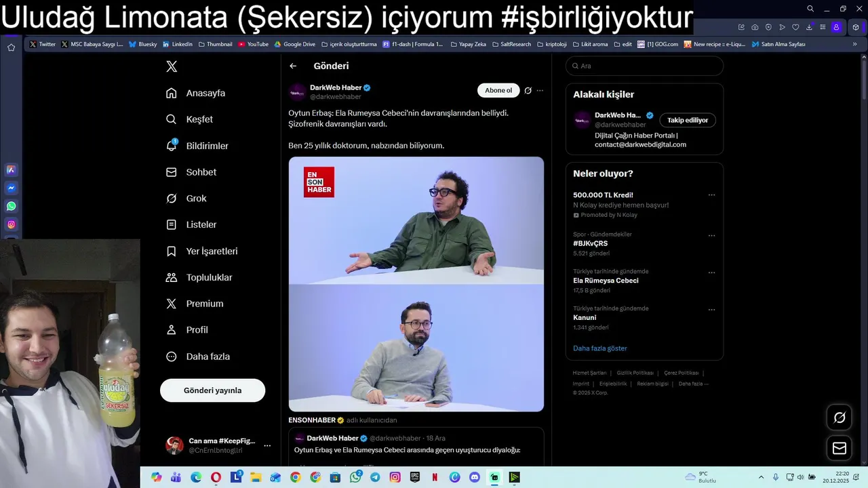Click Abone ol button
The width and height of the screenshot is (868, 488).
[x=498, y=90]
